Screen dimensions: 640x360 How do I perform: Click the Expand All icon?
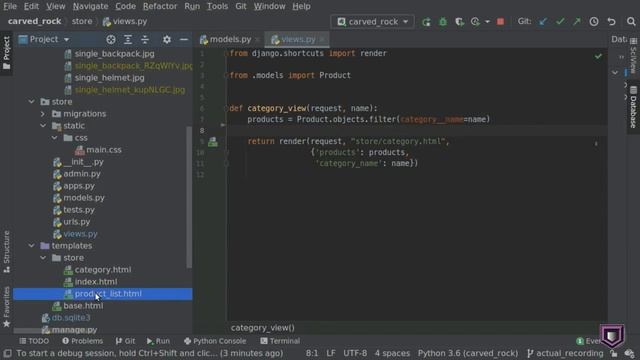point(128,40)
